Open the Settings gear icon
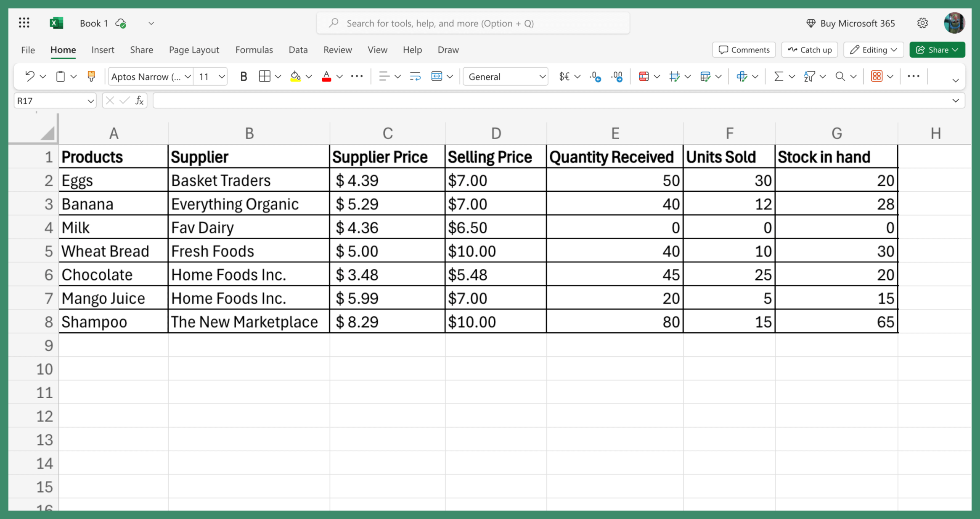 (922, 23)
